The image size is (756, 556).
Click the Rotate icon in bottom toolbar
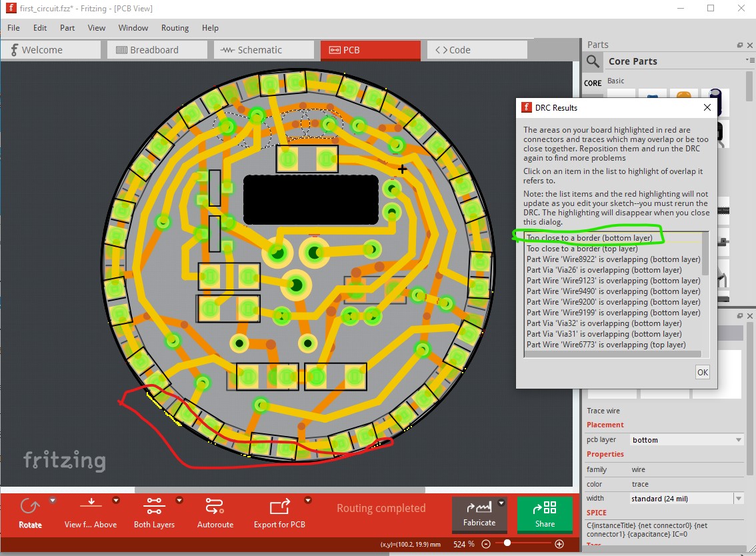(x=30, y=507)
